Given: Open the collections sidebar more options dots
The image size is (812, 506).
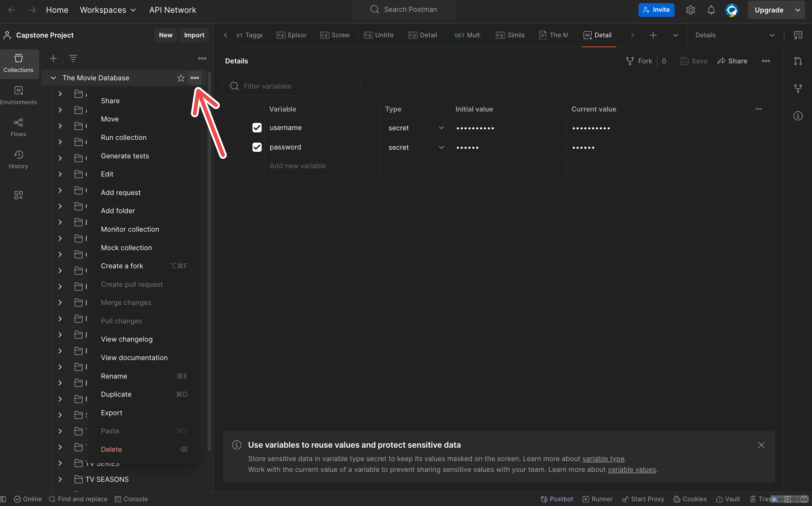Looking at the screenshot, I should pos(202,59).
